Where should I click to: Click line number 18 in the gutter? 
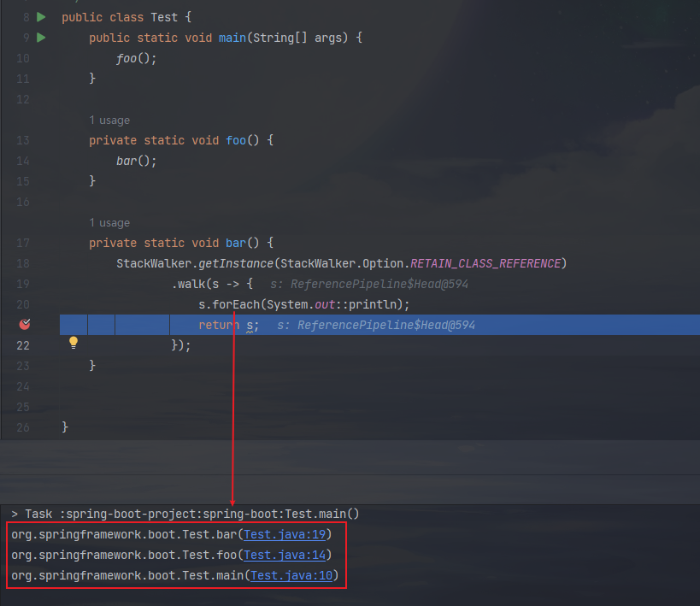point(23,263)
